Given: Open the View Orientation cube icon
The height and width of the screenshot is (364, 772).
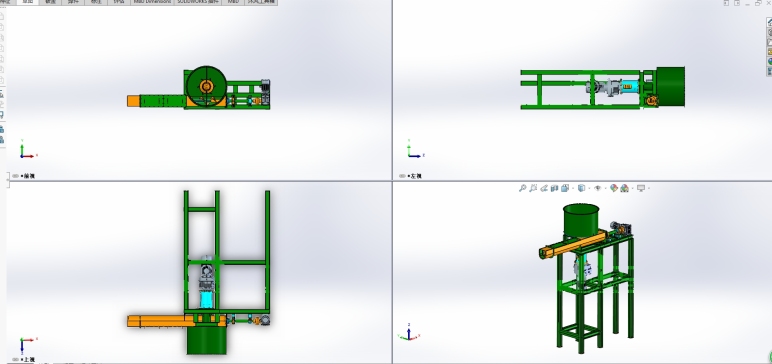Looking at the screenshot, I should coord(565,188).
